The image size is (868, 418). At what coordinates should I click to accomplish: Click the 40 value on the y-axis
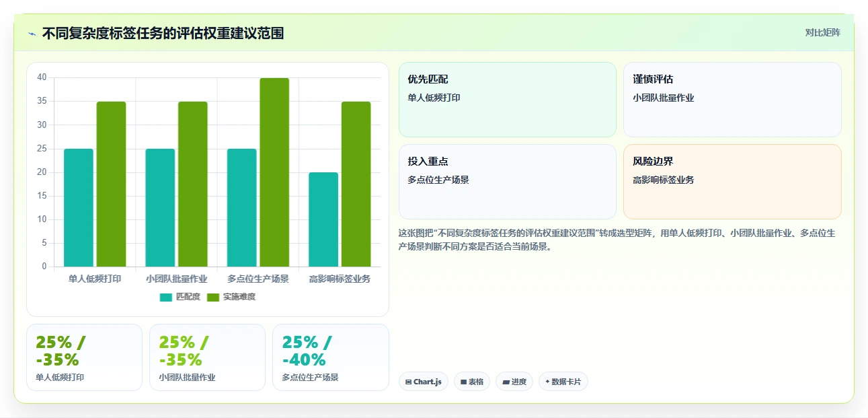click(42, 77)
